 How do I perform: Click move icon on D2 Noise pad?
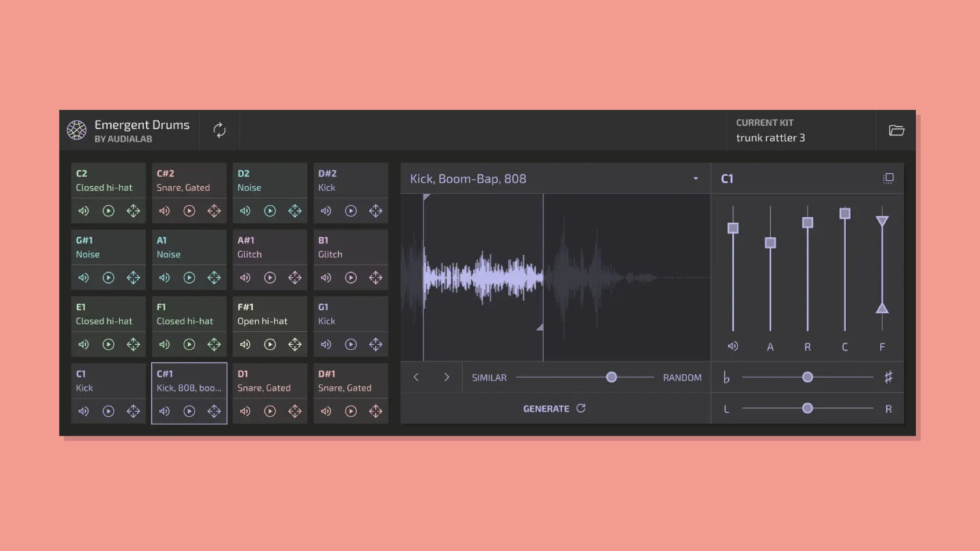[295, 211]
